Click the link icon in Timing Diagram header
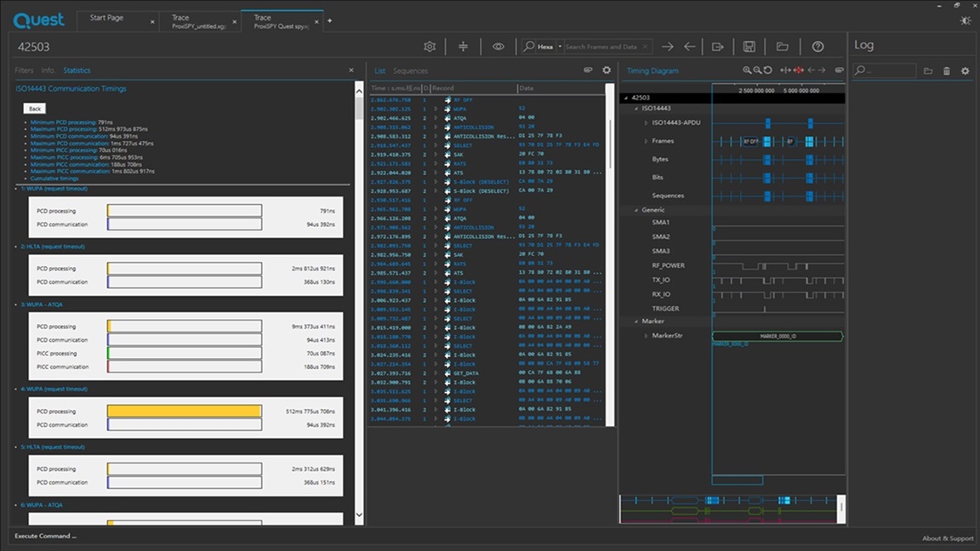 coord(840,71)
